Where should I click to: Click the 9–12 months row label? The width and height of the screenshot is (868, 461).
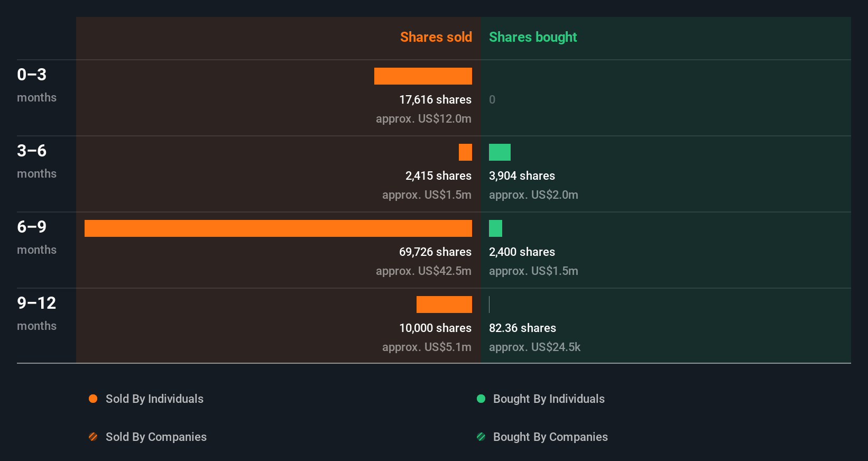point(36,314)
